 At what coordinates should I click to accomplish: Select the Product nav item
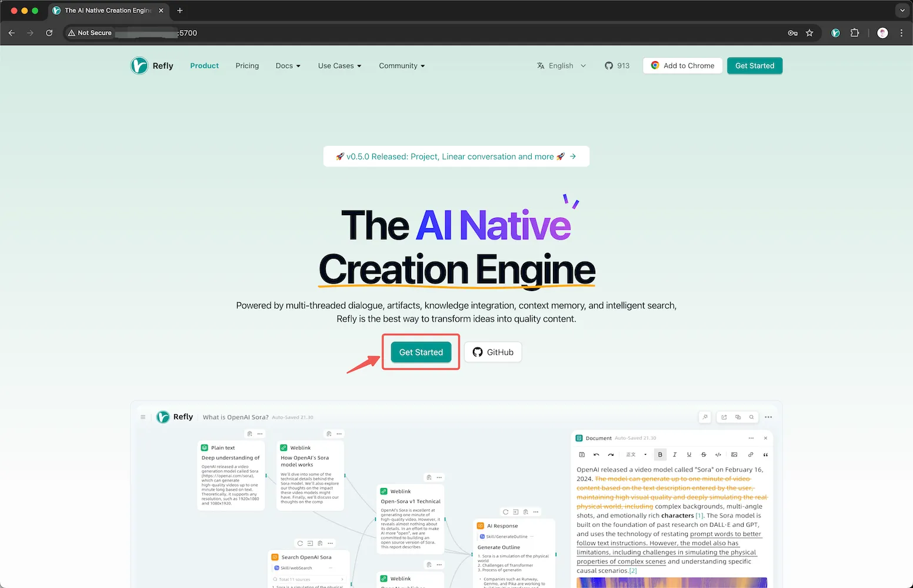(x=204, y=66)
